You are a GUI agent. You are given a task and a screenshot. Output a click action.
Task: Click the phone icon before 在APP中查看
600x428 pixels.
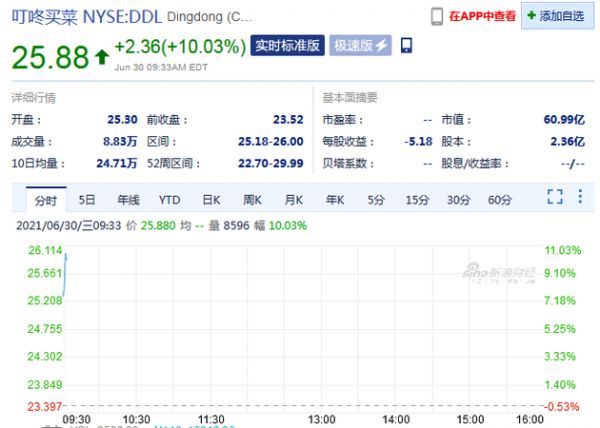click(x=437, y=16)
